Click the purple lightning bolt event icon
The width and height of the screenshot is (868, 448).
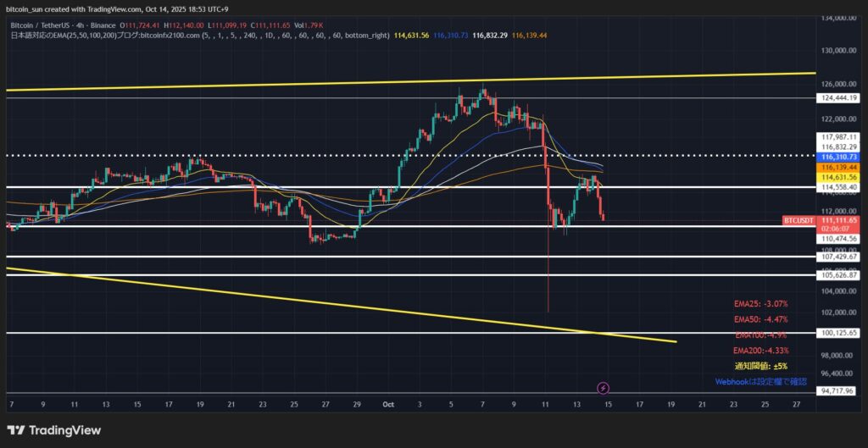pyautogui.click(x=603, y=388)
